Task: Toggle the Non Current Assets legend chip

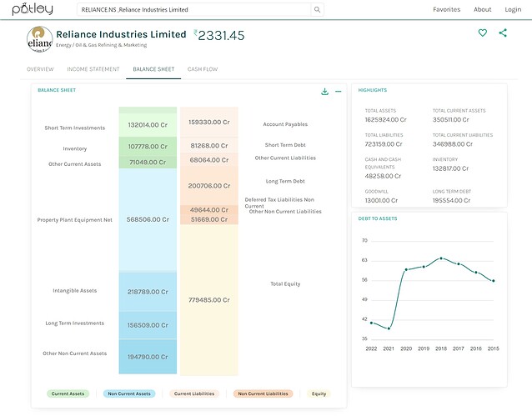Action: click(129, 393)
